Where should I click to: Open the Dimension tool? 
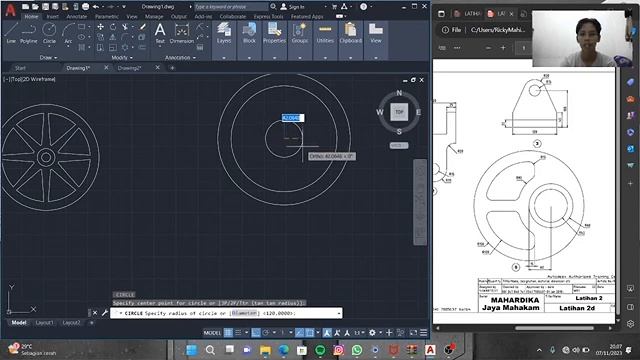(x=182, y=33)
